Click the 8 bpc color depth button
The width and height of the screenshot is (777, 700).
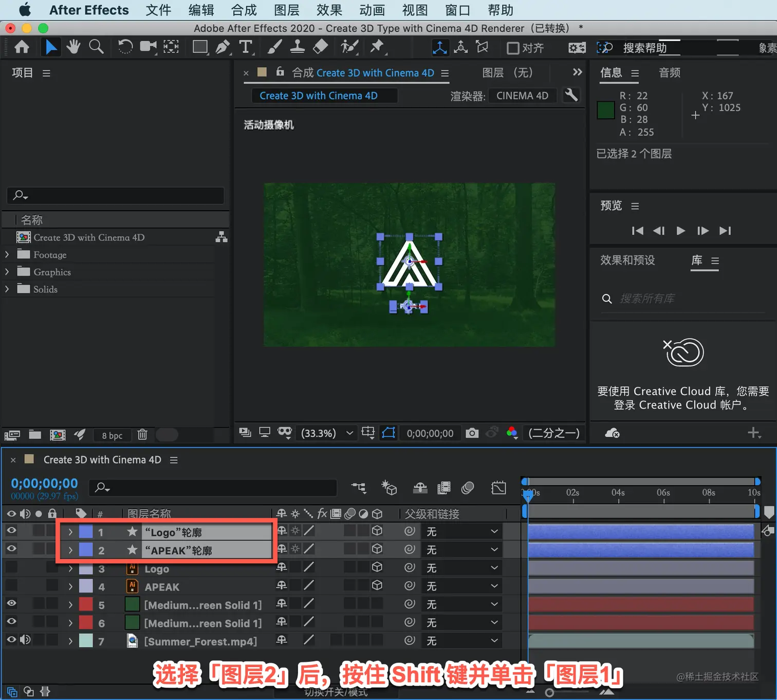(112, 435)
